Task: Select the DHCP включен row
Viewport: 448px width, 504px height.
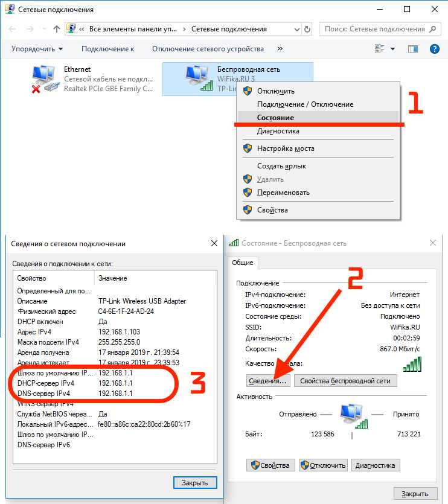Action: tap(115, 322)
